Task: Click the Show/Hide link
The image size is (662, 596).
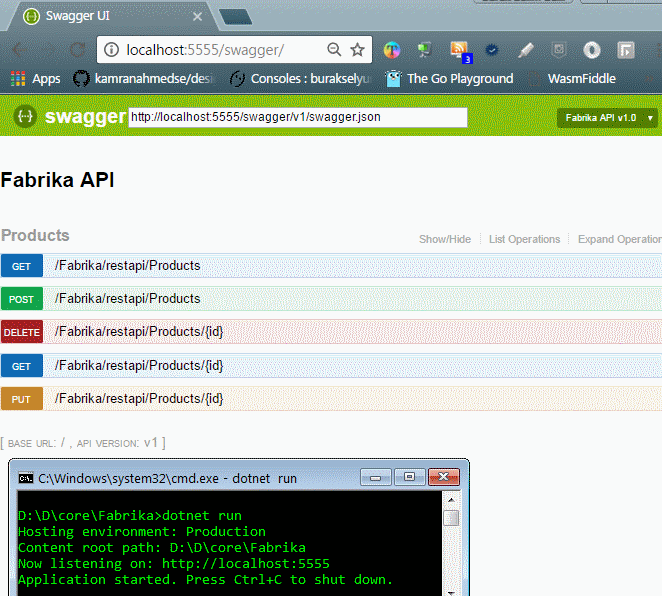Action: pos(445,239)
